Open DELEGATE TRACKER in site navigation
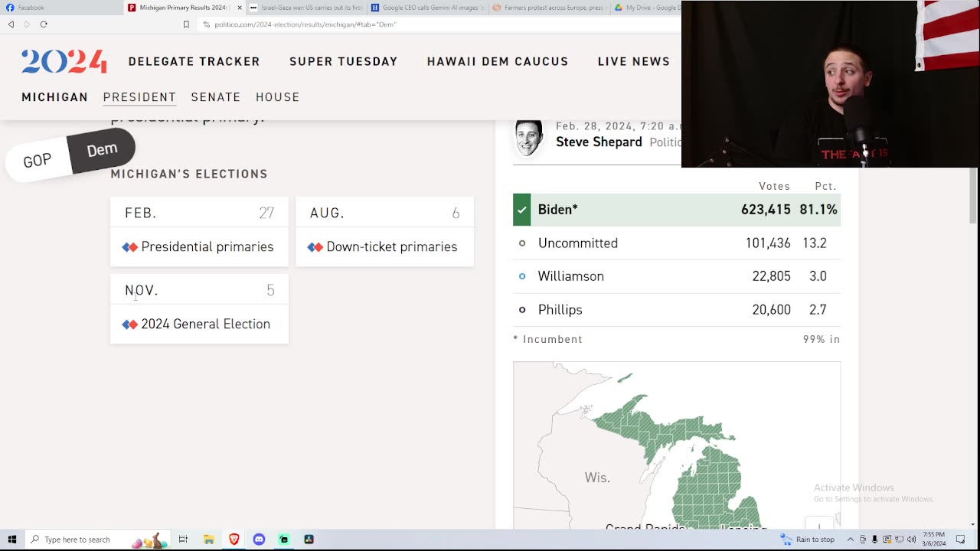 194,61
